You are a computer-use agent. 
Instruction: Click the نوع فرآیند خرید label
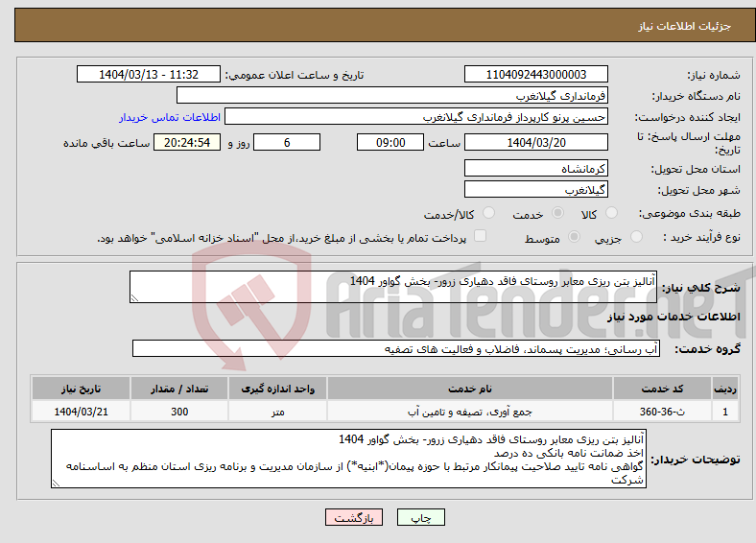(701, 237)
